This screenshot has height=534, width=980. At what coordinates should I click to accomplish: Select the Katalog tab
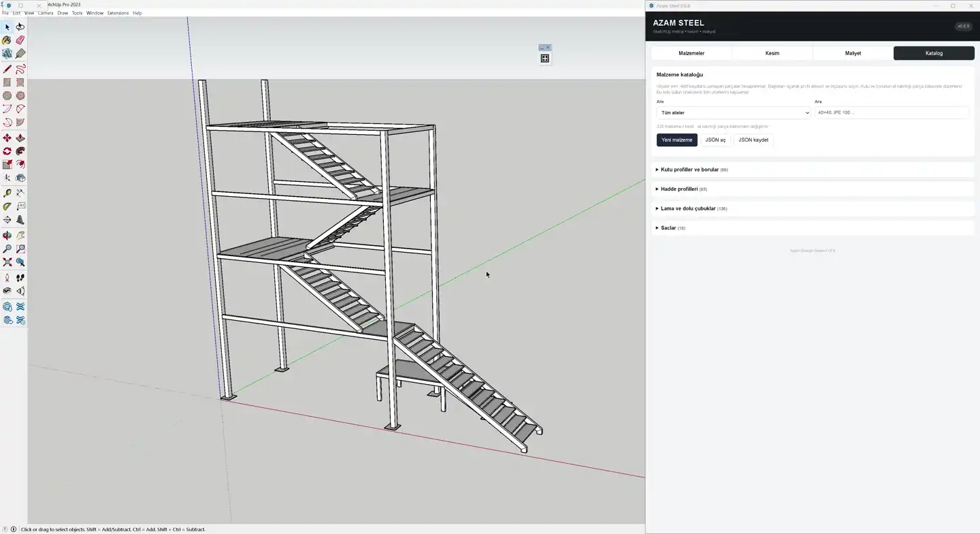click(934, 53)
